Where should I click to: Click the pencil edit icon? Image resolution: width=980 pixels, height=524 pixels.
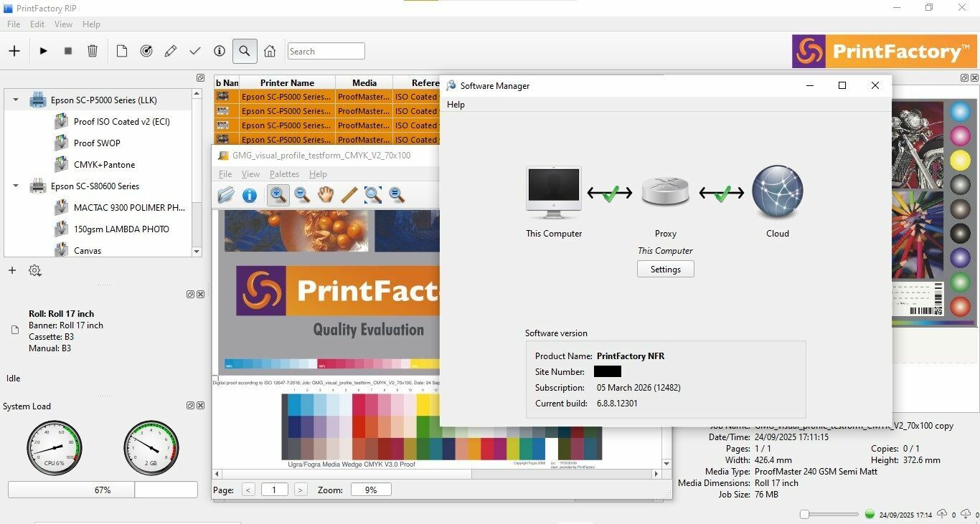tap(171, 51)
